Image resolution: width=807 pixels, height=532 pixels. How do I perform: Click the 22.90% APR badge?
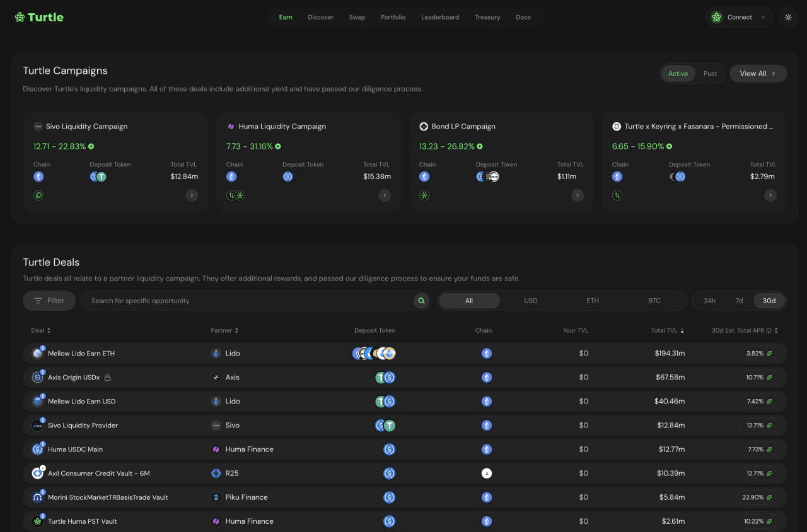pos(757,497)
